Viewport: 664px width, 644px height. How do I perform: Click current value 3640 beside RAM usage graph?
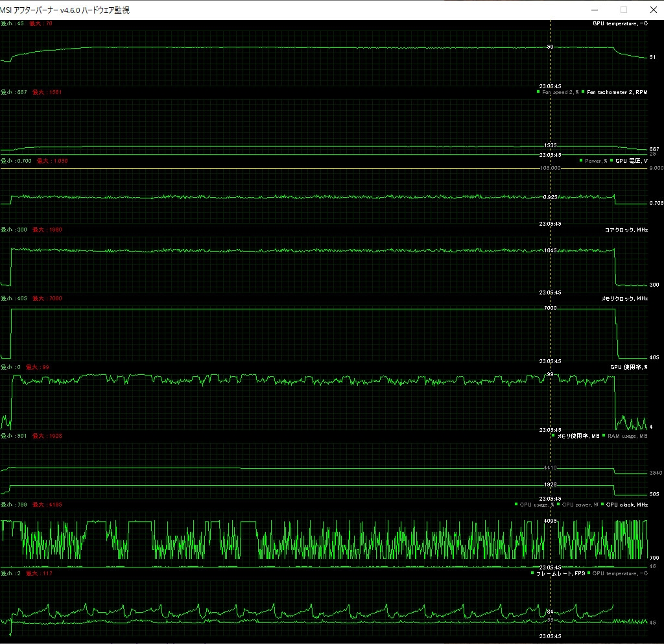click(x=656, y=473)
